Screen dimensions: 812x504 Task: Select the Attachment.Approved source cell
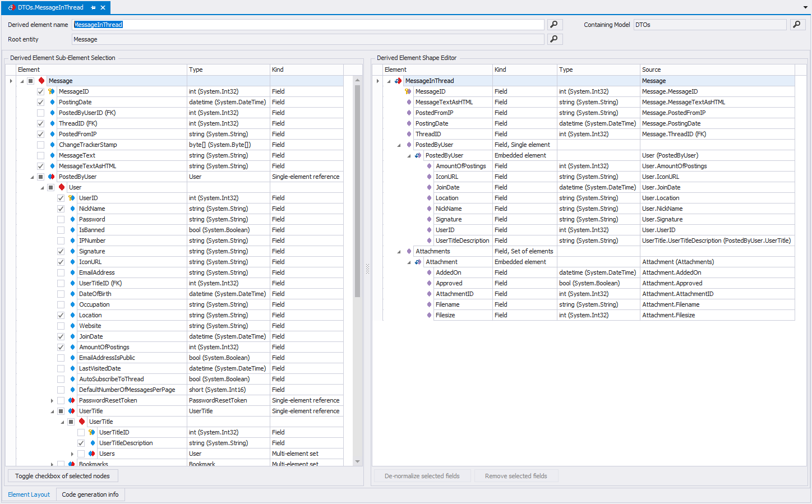tap(717, 283)
